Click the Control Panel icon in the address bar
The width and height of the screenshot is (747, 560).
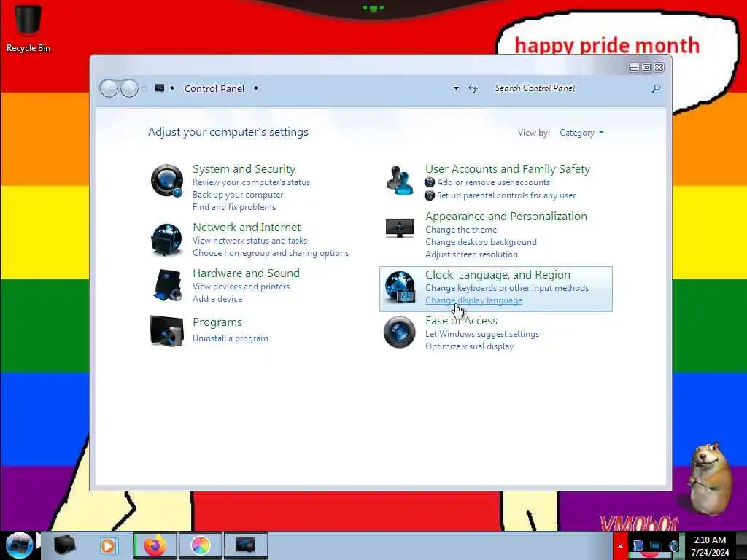160,88
